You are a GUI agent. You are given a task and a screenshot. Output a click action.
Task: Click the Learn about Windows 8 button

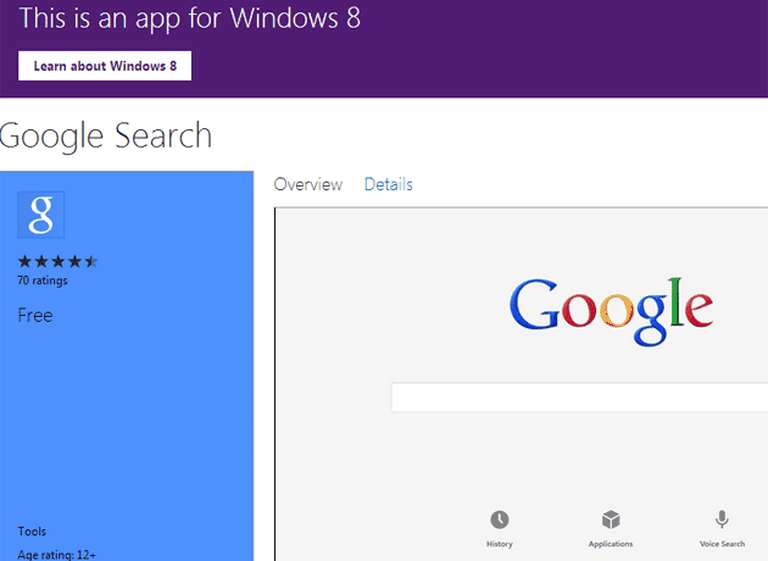104,66
